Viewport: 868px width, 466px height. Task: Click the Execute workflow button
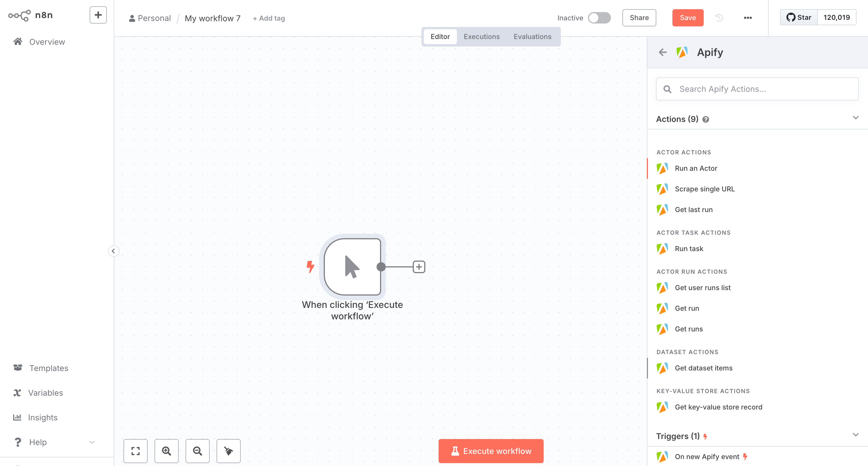[x=491, y=451]
